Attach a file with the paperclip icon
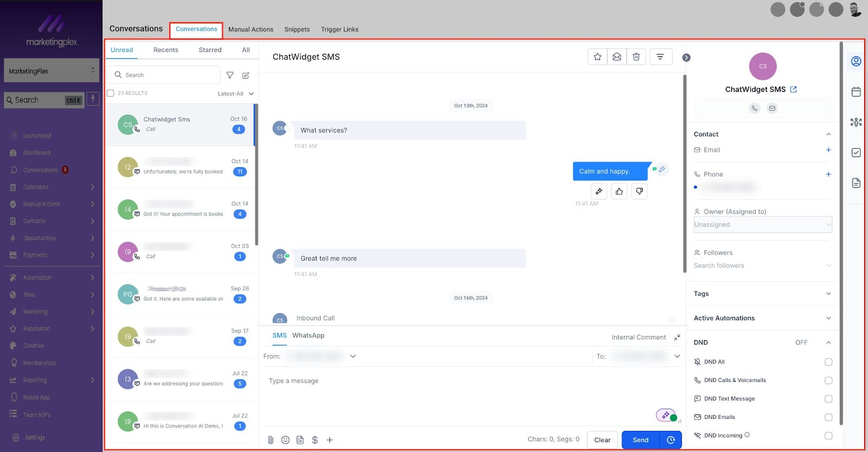This screenshot has height=452, width=868. click(270, 440)
